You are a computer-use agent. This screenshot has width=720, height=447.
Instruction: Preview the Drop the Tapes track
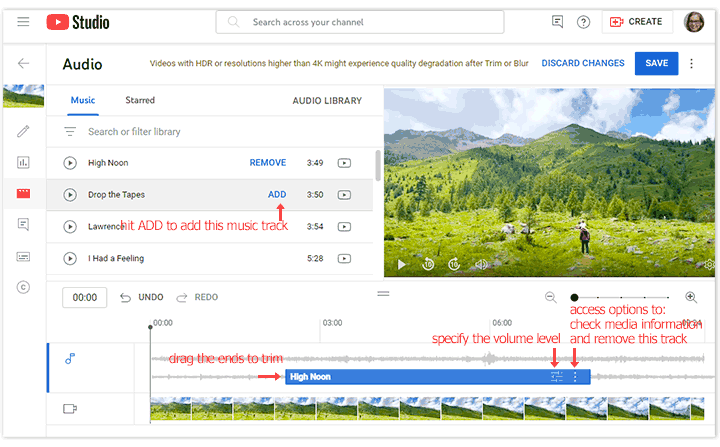(x=70, y=195)
